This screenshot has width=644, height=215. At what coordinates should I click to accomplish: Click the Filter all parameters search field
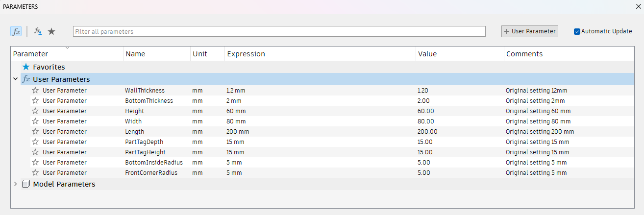(279, 31)
